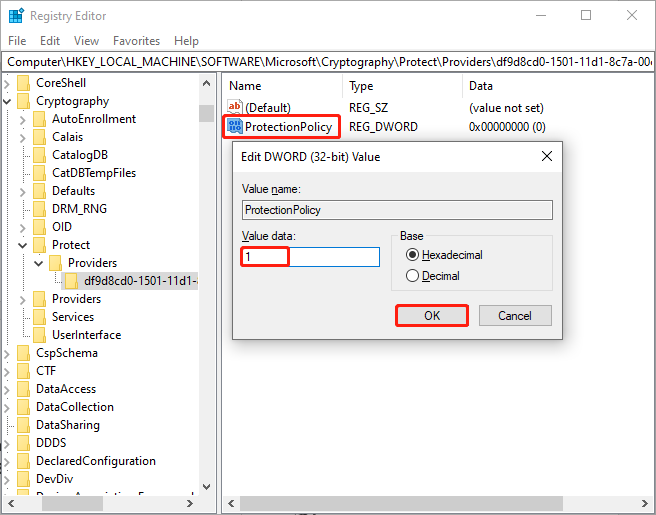Click the tree pane scroll down arrow

(x=206, y=487)
